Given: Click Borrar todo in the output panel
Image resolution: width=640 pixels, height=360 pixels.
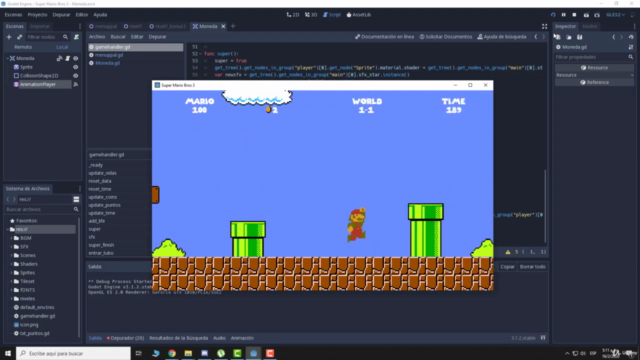Looking at the screenshot, I should [532, 267].
